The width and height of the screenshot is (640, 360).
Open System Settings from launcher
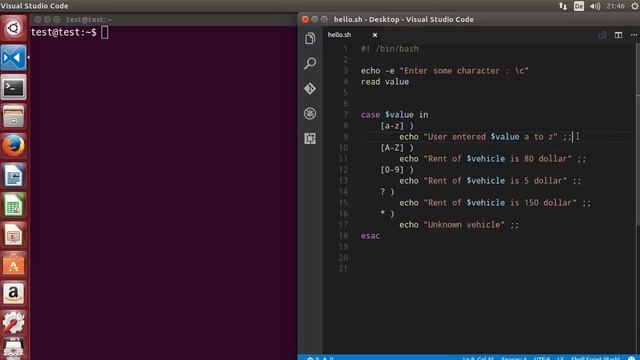(x=13, y=323)
